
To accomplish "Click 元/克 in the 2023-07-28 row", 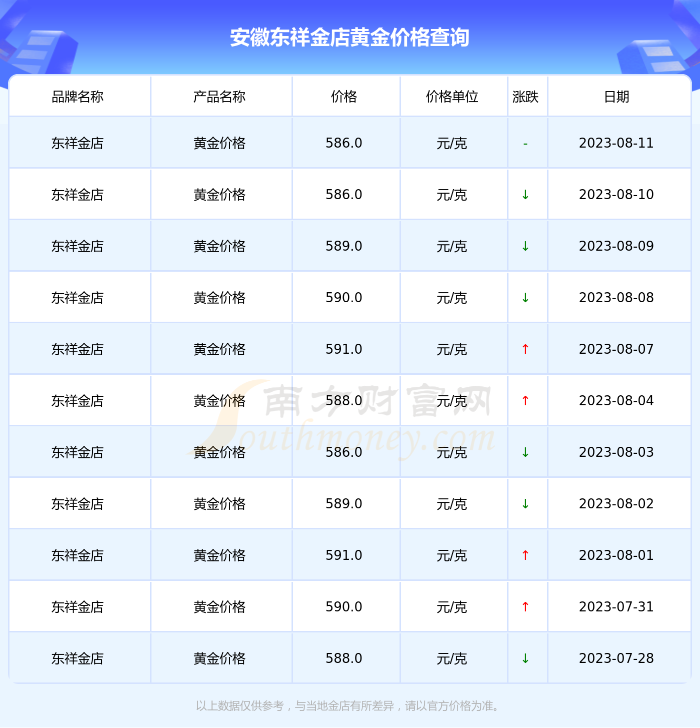I will click(x=452, y=659).
